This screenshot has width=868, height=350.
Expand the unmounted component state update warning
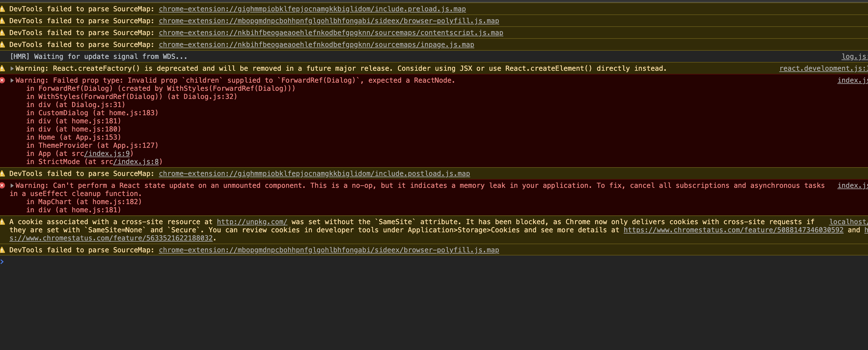tap(12, 185)
